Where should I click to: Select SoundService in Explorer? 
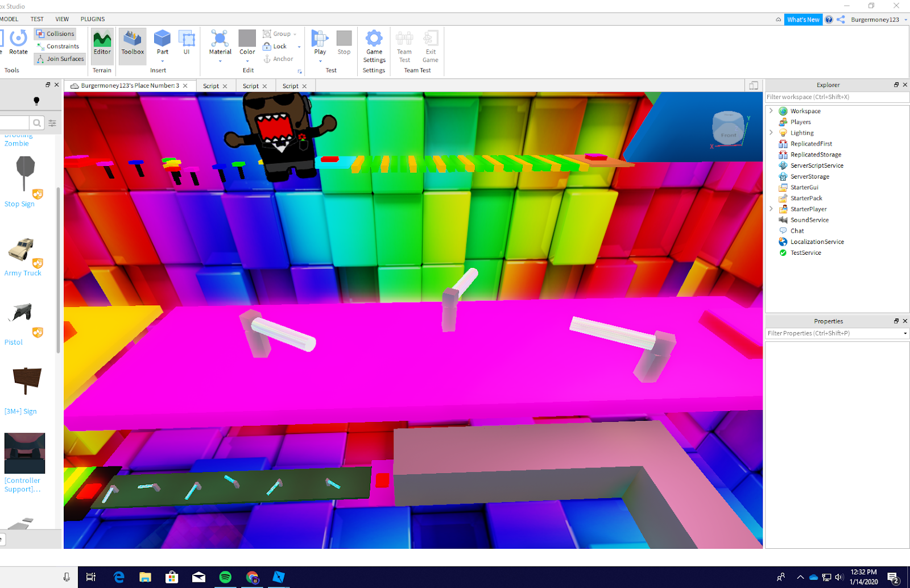[x=809, y=220]
